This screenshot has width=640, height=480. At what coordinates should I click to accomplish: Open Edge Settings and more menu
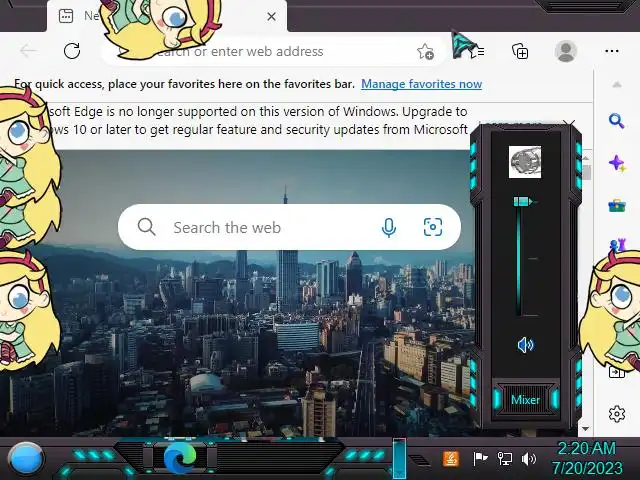(x=612, y=51)
